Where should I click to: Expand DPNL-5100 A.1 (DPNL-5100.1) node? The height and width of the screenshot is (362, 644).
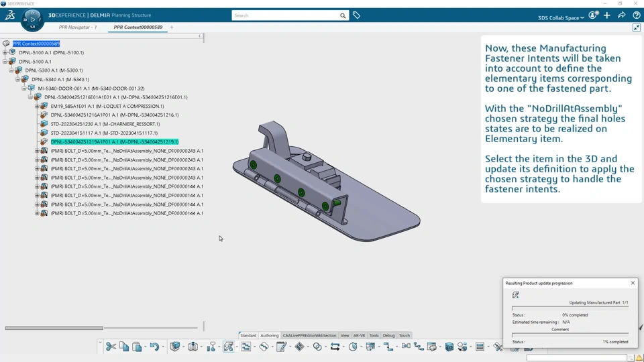coord(5,52)
